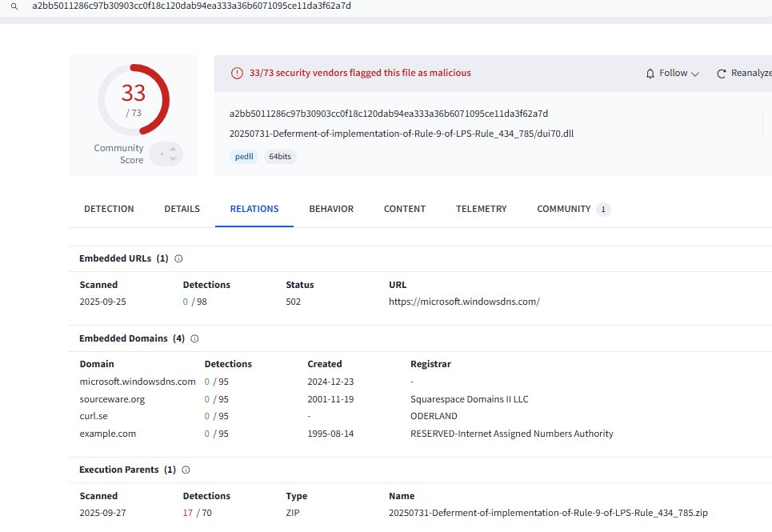Open the TELEMETRY tab
The image size is (772, 532).
pos(481,209)
